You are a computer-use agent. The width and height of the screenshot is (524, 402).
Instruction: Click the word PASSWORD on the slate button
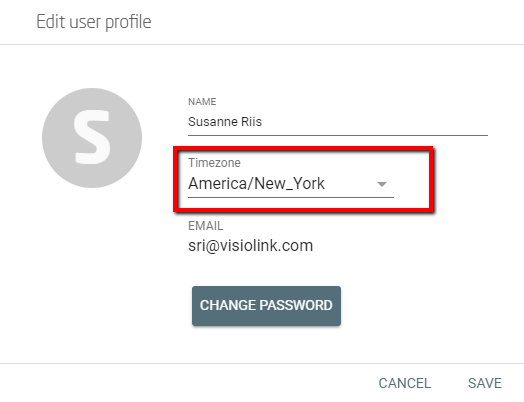(296, 305)
